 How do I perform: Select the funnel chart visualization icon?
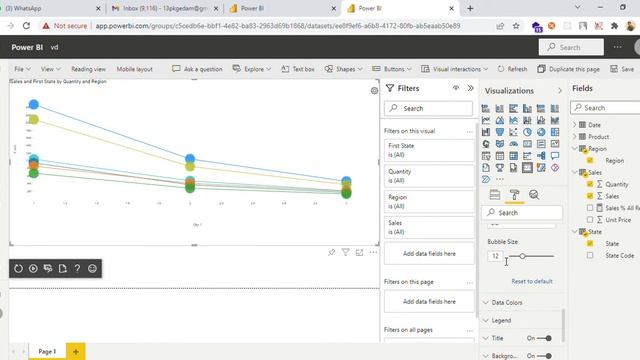coord(500,132)
